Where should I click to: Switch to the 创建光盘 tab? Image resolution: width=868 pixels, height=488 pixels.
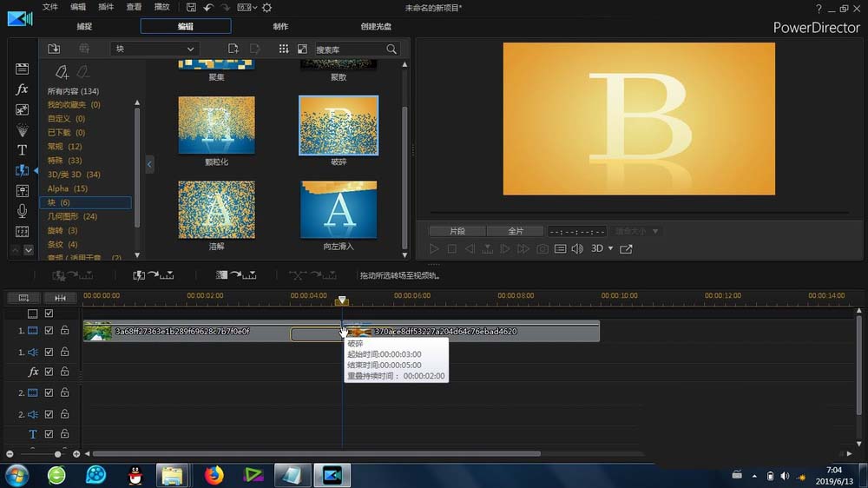click(x=376, y=26)
